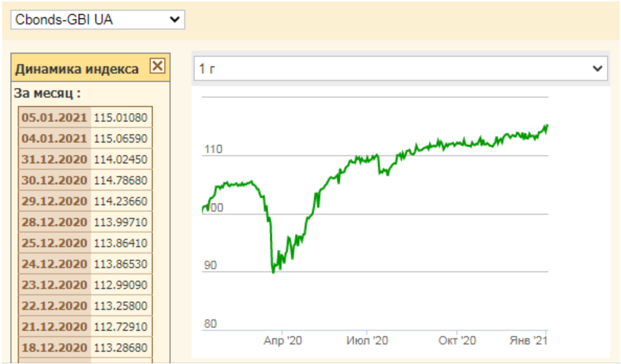This screenshot has width=621, height=364.
Task: Click the Окт '20 x-axis label
Action: [x=457, y=341]
